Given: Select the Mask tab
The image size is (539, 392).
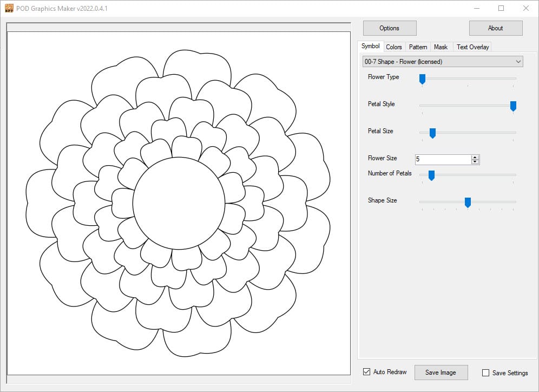Looking at the screenshot, I should 441,47.
